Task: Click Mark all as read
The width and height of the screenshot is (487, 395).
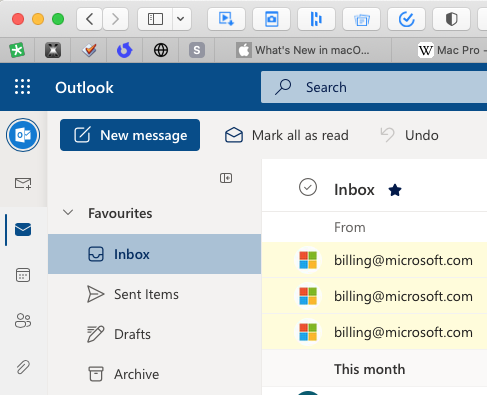Action: click(x=287, y=135)
